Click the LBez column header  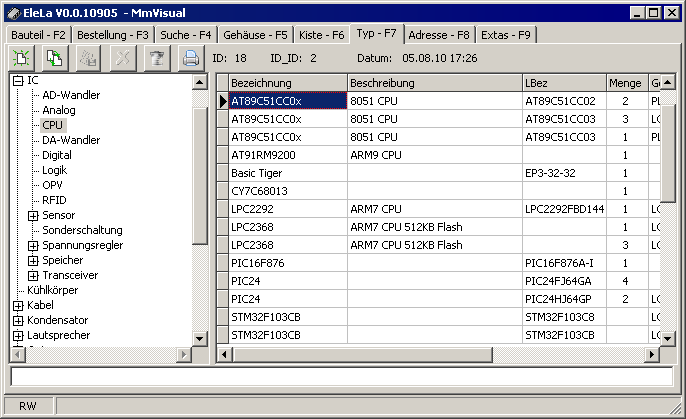tap(564, 83)
